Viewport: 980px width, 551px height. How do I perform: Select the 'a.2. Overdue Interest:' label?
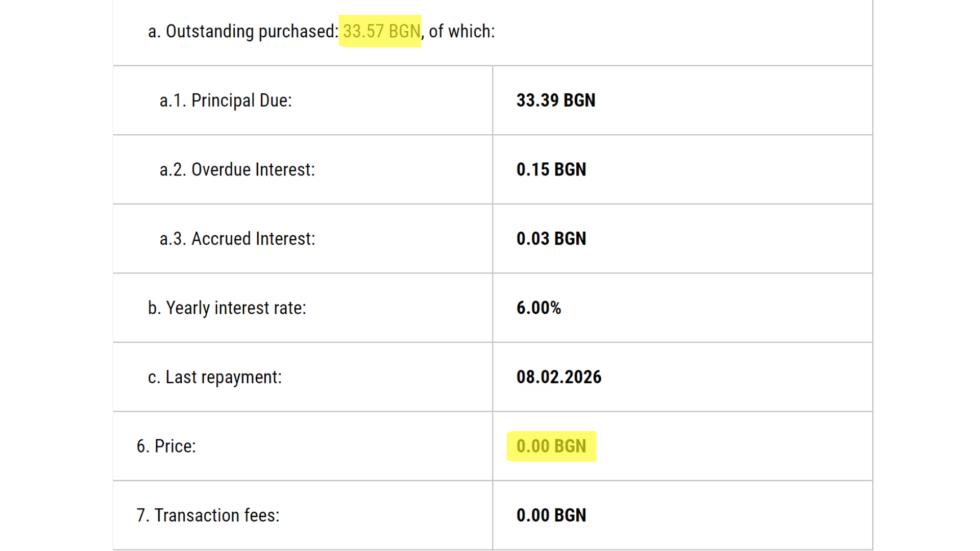(237, 169)
